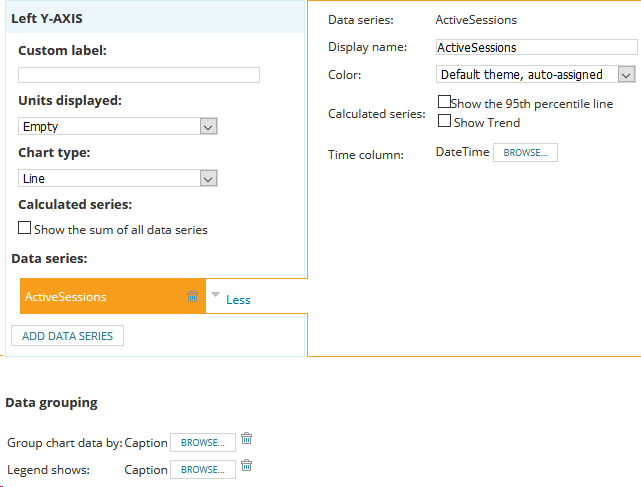This screenshot has height=487, width=641.
Task: Click the Custom label text field
Action: click(x=139, y=75)
